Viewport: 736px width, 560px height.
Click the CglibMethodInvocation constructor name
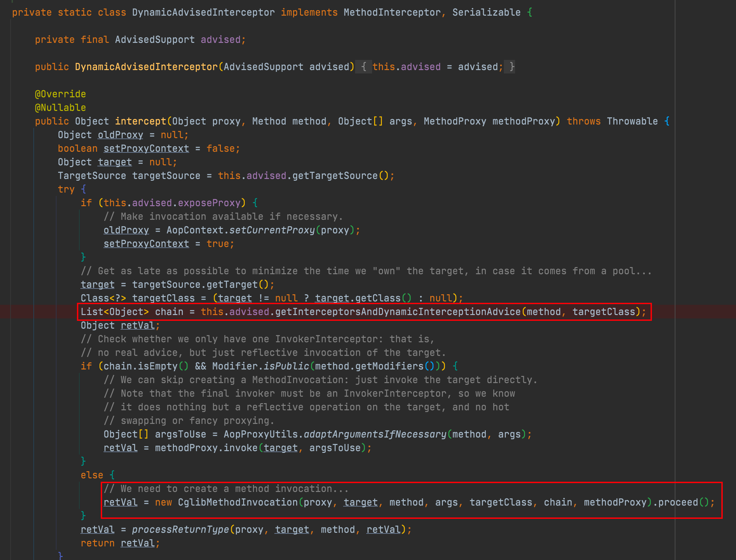238,502
